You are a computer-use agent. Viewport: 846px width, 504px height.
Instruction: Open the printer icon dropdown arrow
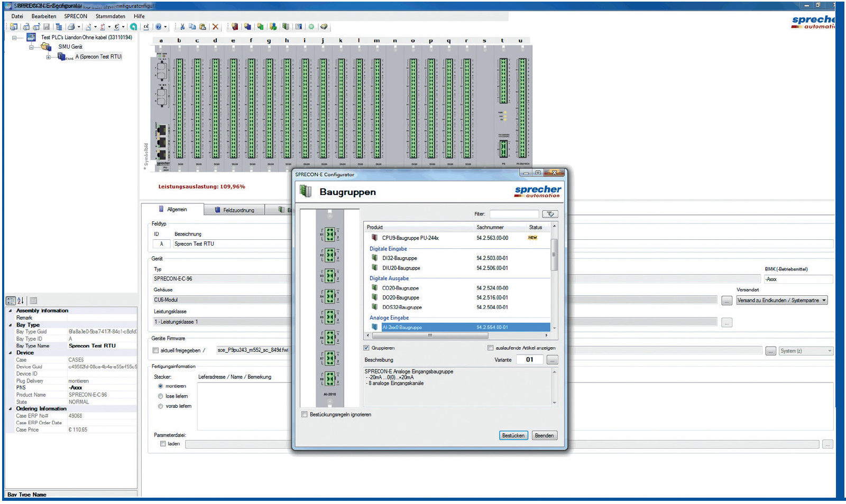(79, 26)
